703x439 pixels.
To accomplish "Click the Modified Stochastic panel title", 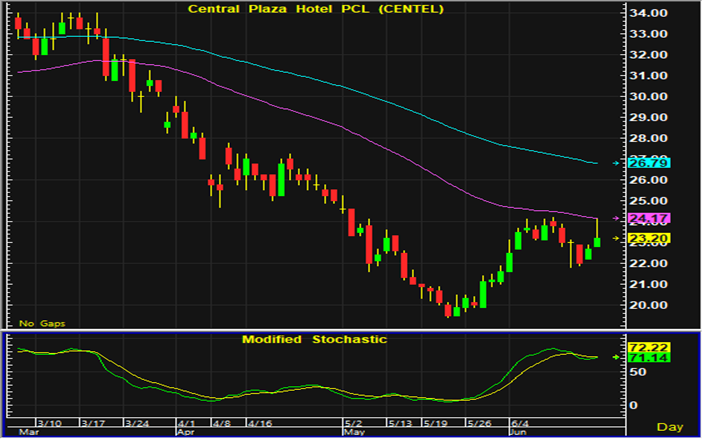I will [x=314, y=339].
